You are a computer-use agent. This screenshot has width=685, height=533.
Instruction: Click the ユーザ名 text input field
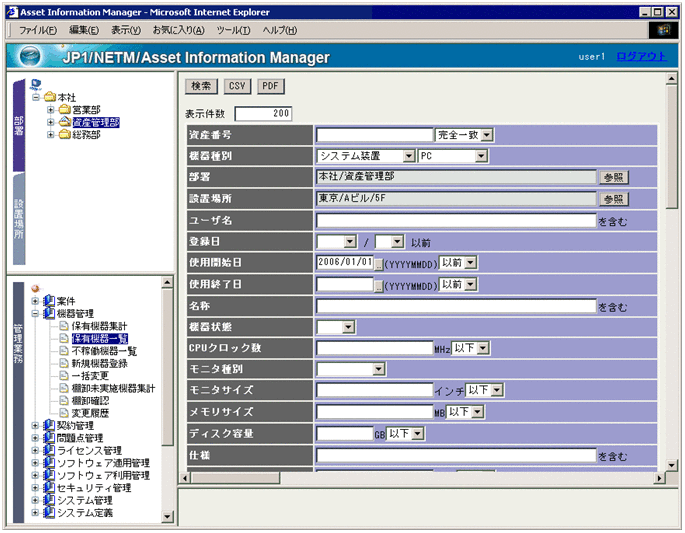455,220
